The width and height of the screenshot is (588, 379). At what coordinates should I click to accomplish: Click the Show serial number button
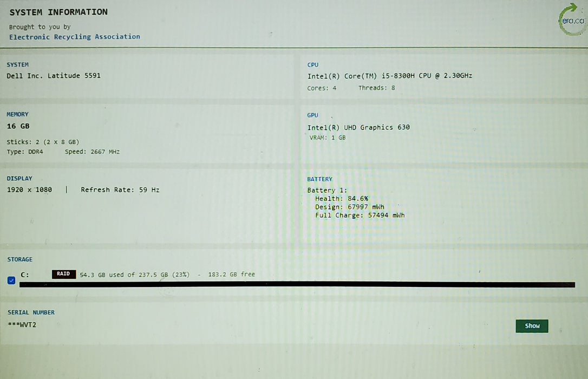(x=532, y=326)
